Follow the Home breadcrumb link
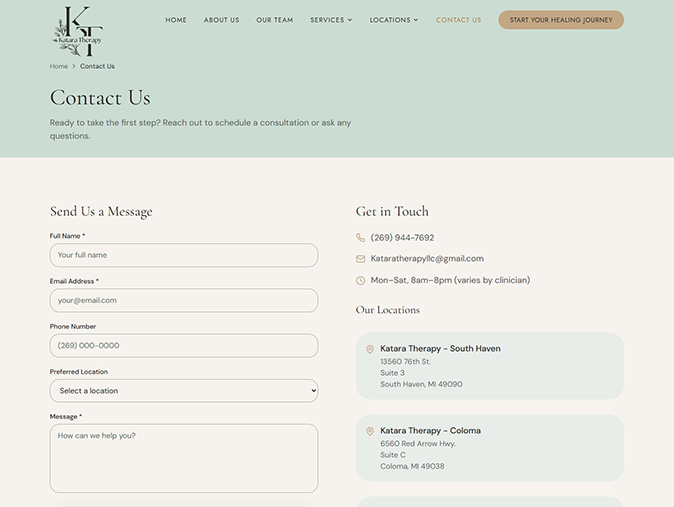Viewport: 674px width, 507px height. [x=59, y=66]
